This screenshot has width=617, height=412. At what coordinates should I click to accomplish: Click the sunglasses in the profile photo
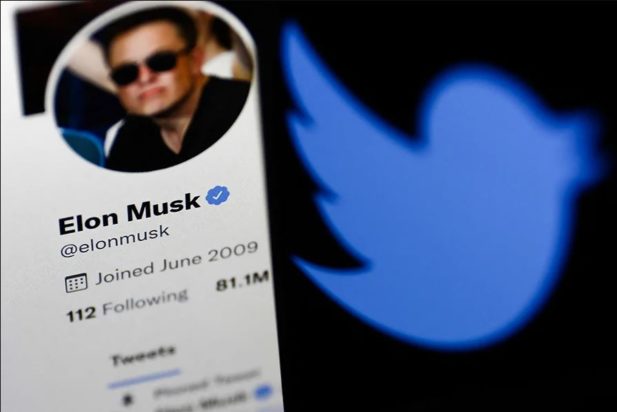click(148, 67)
